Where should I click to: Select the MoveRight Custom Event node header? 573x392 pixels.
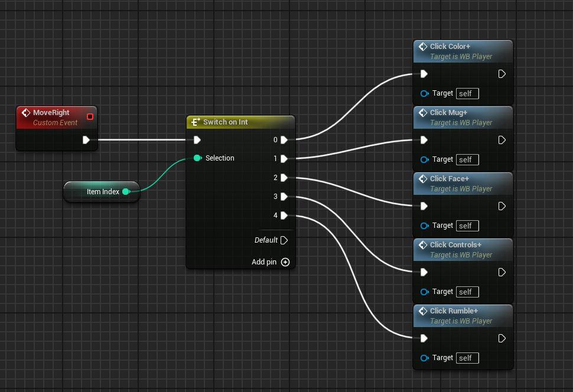(x=57, y=117)
